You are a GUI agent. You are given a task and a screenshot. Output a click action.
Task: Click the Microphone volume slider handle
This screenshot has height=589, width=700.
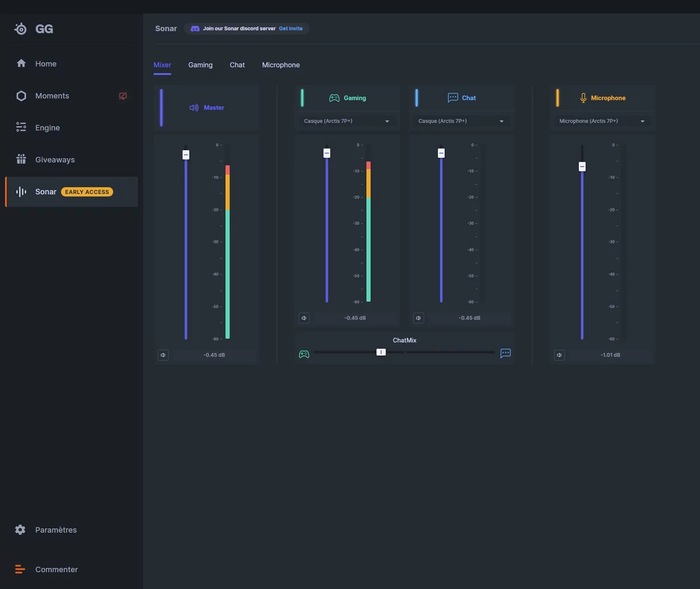coord(582,167)
